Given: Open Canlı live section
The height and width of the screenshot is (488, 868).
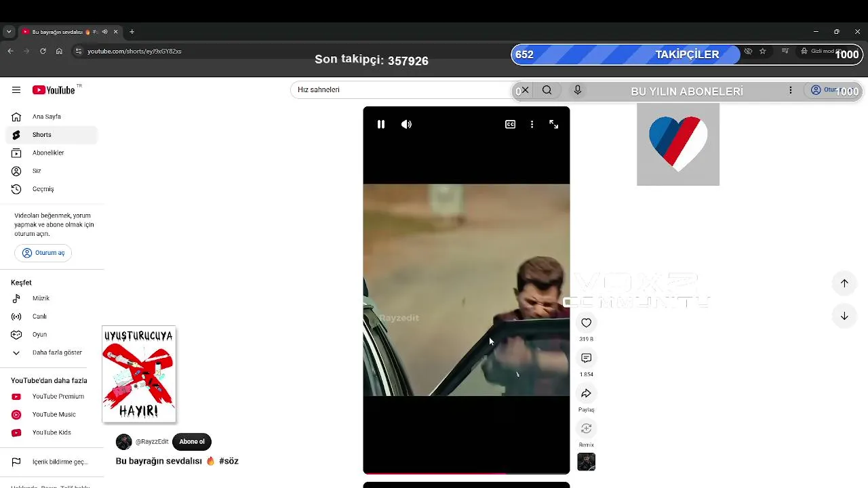Looking at the screenshot, I should pyautogui.click(x=52, y=317).
